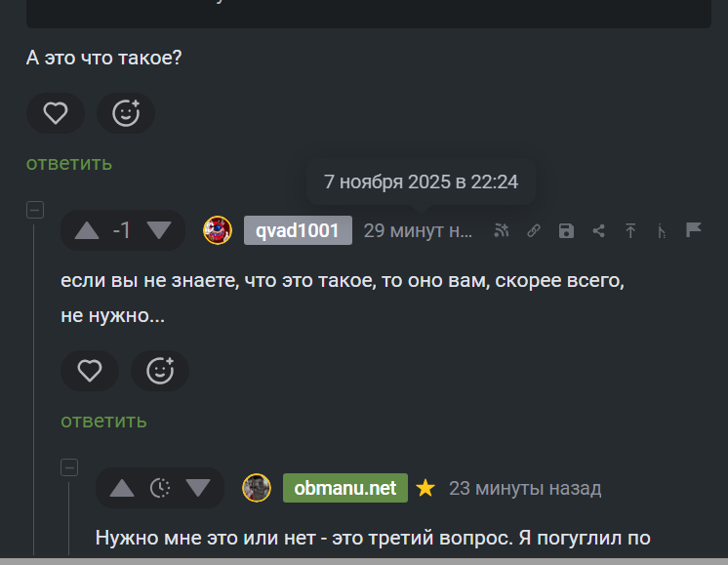Screen dimensions: 728x565
Task: Report qvad1001's comment with the flag icon
Action: coord(694,230)
